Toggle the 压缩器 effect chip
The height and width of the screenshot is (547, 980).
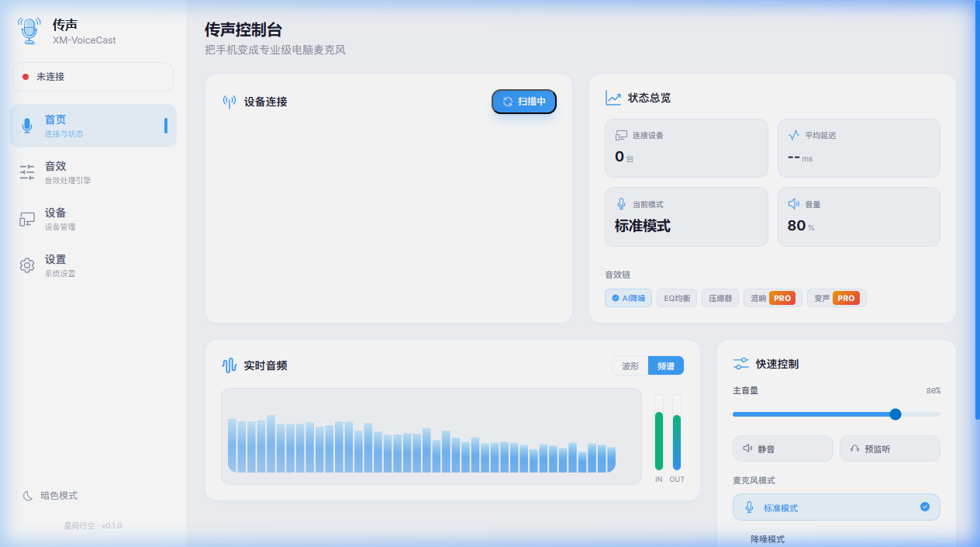720,298
